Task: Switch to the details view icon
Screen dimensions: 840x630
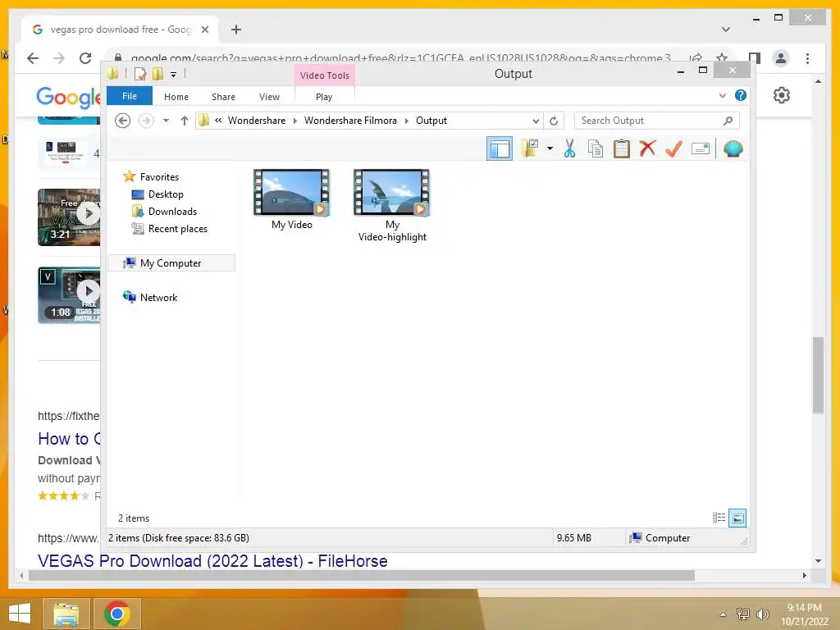Action: [719, 518]
